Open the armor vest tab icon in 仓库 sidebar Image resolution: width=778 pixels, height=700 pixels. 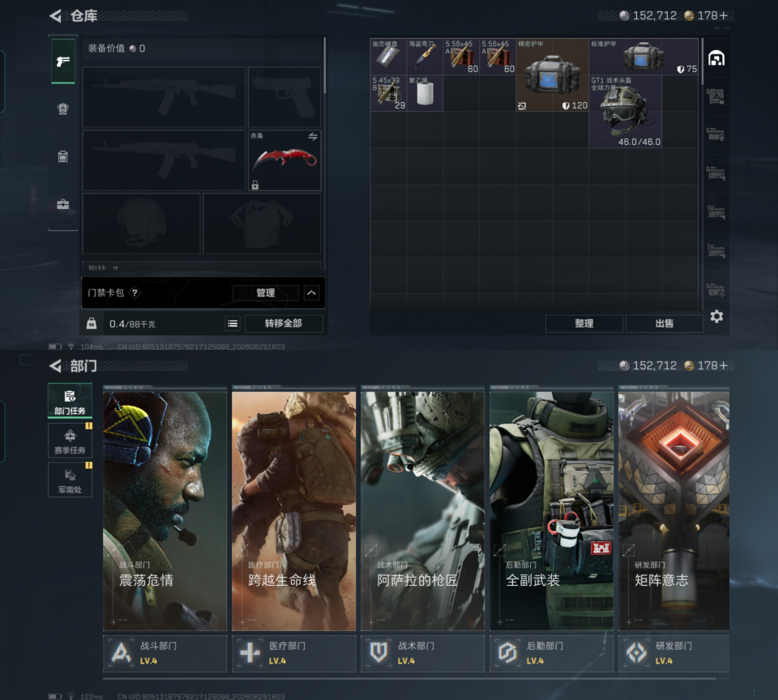point(63,109)
